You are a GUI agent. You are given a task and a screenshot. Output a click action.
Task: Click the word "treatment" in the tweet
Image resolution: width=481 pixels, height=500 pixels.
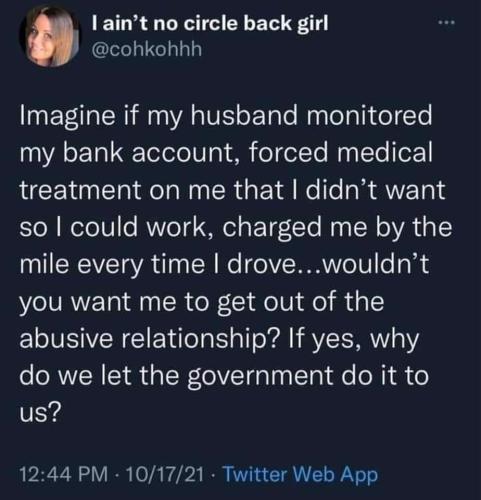pos(80,190)
